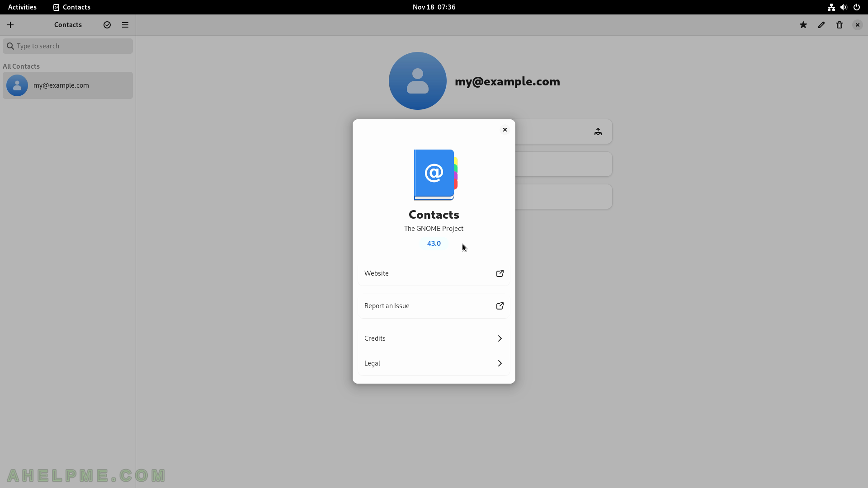Image resolution: width=868 pixels, height=488 pixels.
Task: Delete contact with trash icon
Action: pyautogui.click(x=840, y=25)
